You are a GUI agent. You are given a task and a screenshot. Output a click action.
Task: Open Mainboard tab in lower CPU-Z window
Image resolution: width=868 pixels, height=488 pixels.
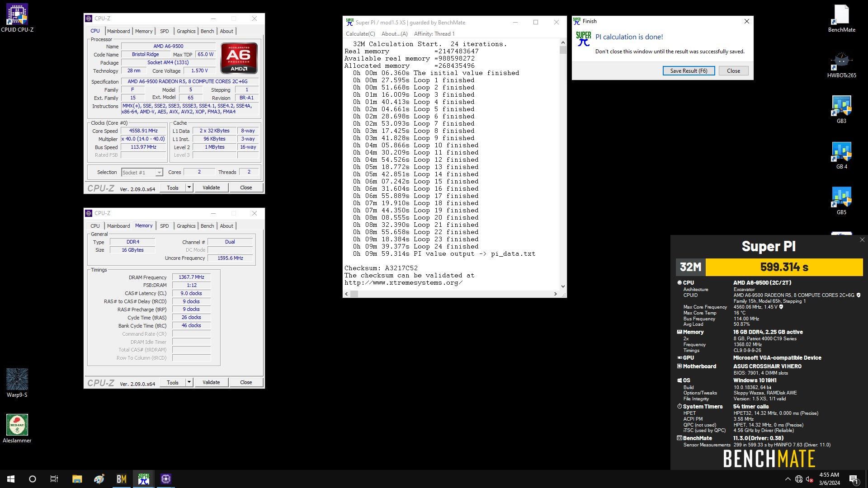pos(118,226)
